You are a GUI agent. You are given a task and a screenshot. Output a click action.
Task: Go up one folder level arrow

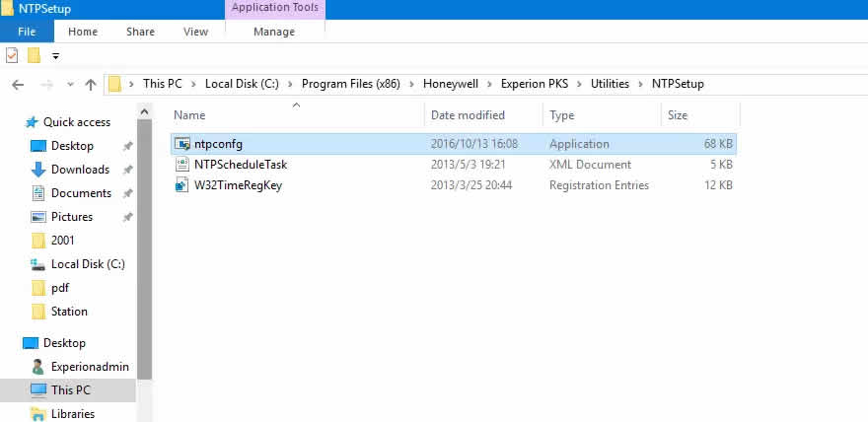[91, 84]
